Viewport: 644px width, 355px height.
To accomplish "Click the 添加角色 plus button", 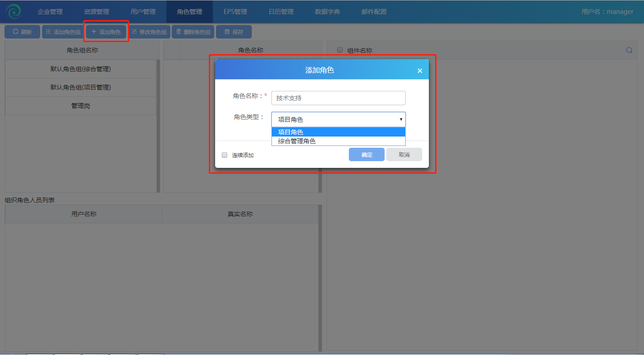I will pos(106,32).
